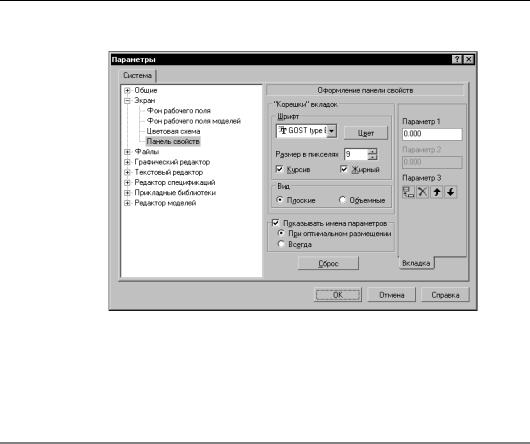The image size is (530, 444).
Task: Close the Параметры dialog window
Action: [468, 59]
